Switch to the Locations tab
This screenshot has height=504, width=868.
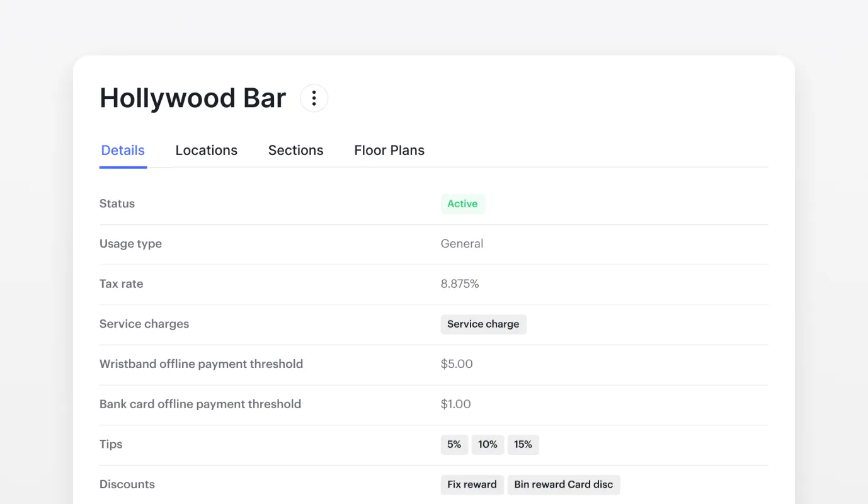tap(207, 151)
